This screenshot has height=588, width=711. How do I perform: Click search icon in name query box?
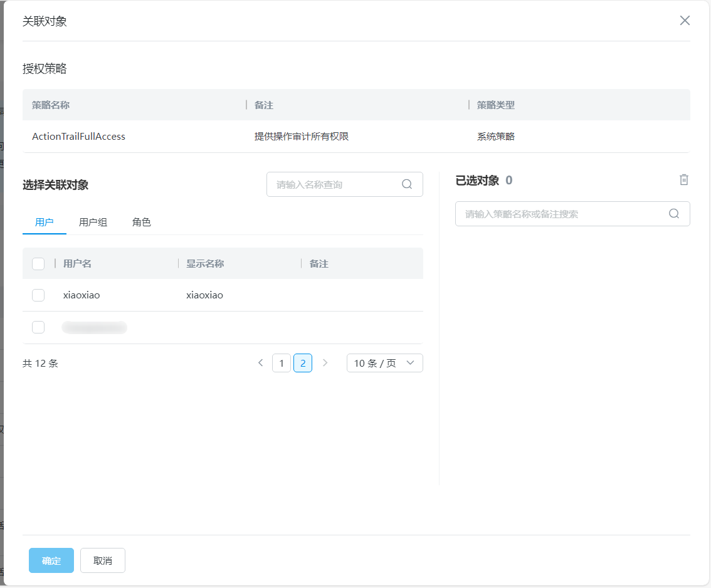(x=407, y=184)
